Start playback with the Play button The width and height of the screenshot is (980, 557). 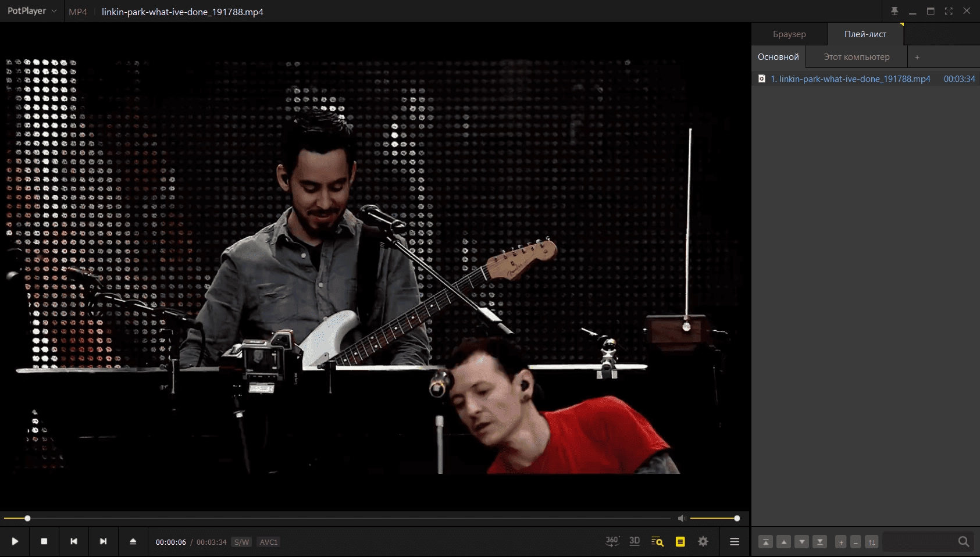15,541
